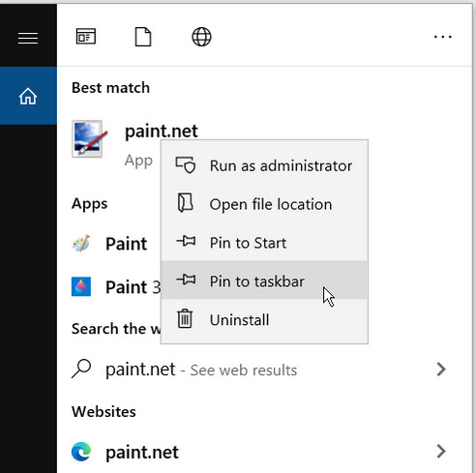
Task: Filter results by Web globe icon
Action: click(x=201, y=37)
